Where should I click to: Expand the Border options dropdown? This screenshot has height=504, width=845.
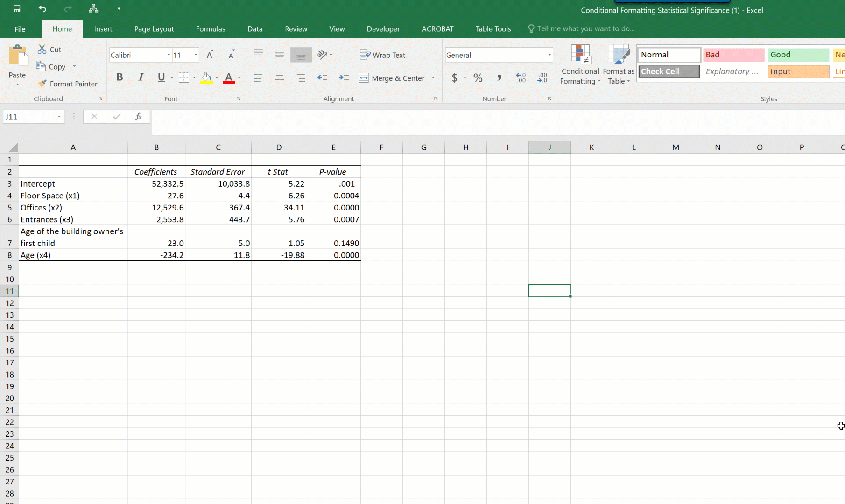tap(194, 78)
